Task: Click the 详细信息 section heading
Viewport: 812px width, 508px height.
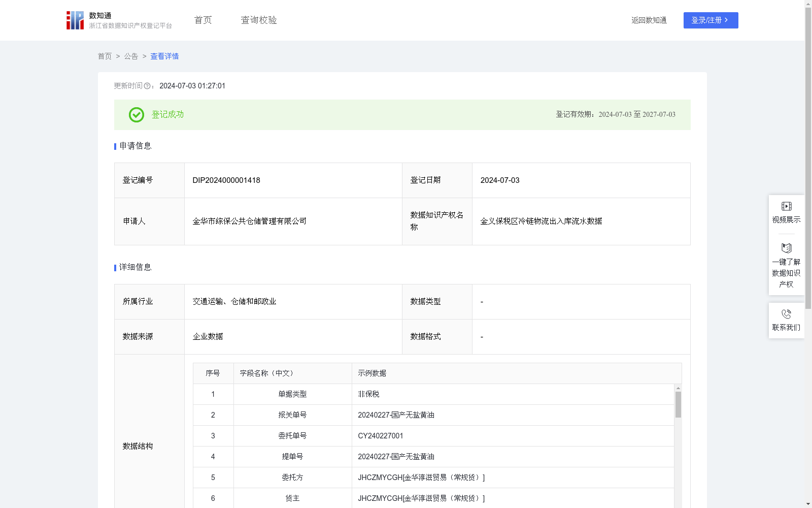Action: [135, 268]
